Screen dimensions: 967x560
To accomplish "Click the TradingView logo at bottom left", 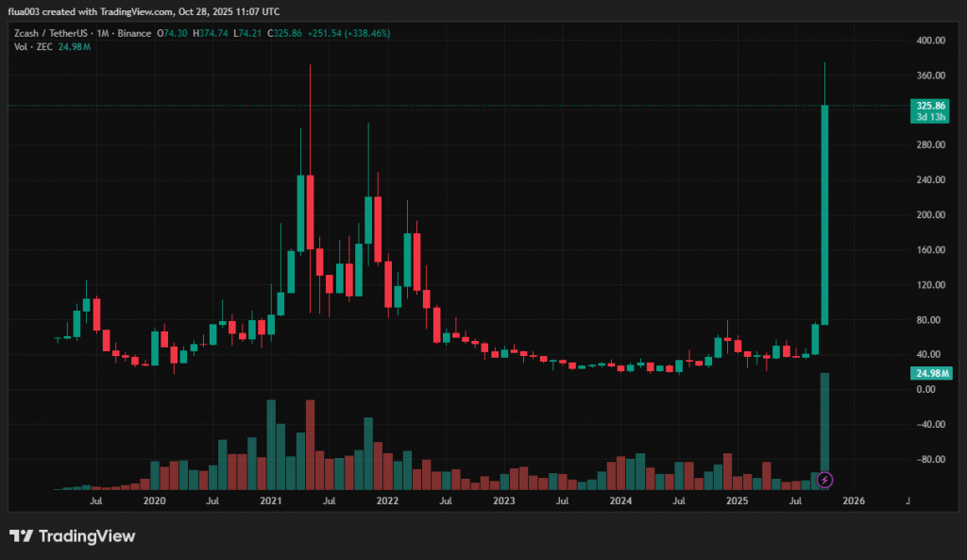I will click(73, 536).
